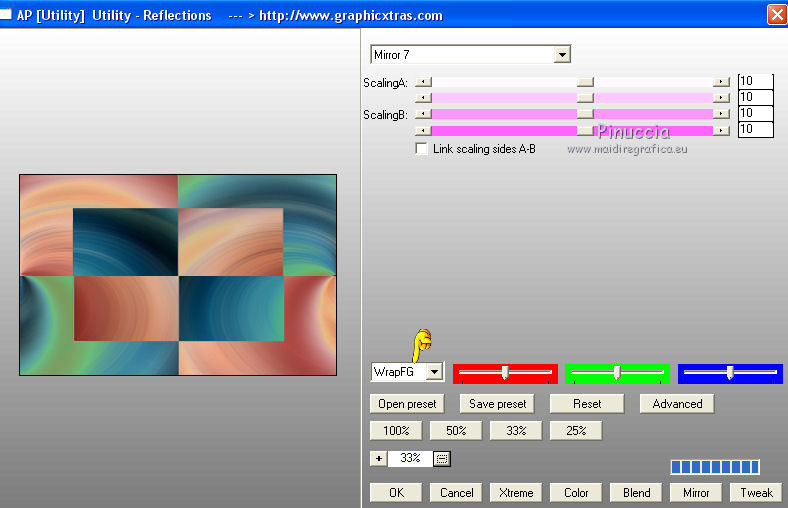Click the second ScalingA slider thumb
788x508 pixels.
(x=585, y=97)
